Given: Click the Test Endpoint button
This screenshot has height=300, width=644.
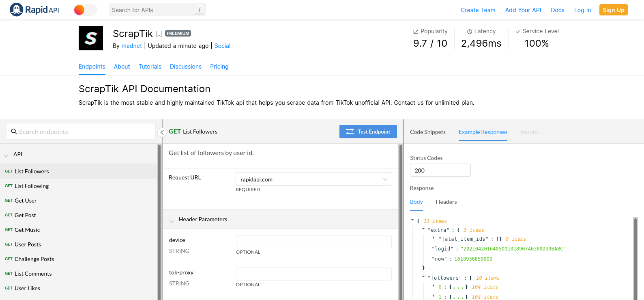Looking at the screenshot, I should tap(368, 132).
